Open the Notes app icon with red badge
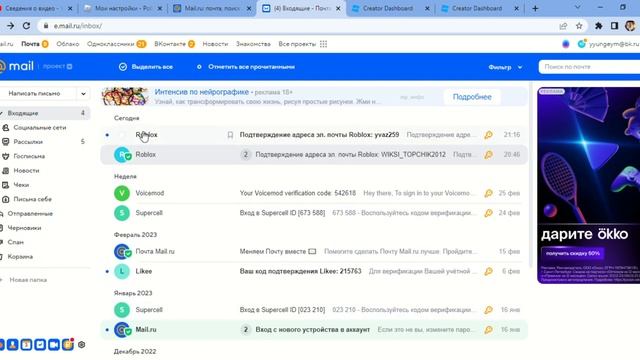The height and width of the screenshot is (360, 640). [68, 344]
